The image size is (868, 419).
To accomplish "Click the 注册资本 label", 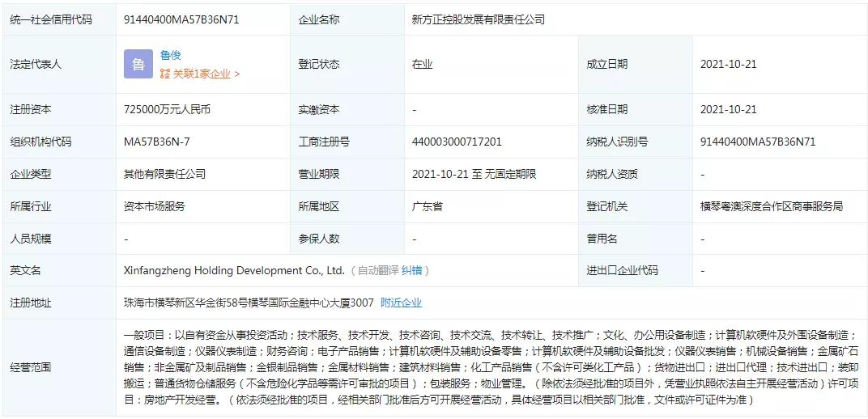I will click(31, 109).
